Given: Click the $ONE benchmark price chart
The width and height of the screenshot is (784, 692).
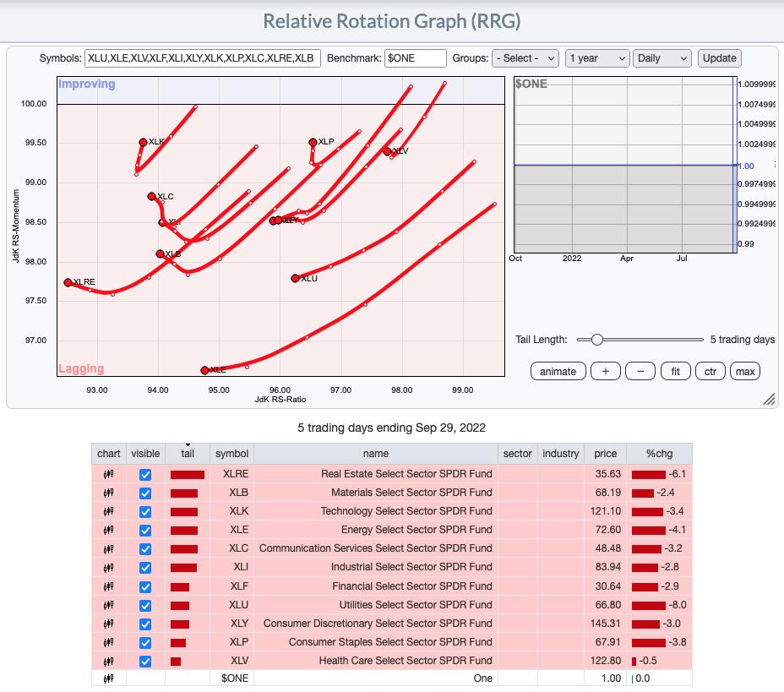Looking at the screenshot, I should pos(625,165).
